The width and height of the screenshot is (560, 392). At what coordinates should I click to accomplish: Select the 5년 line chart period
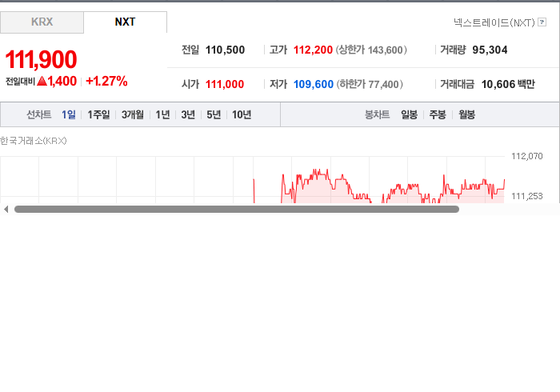[x=214, y=114]
